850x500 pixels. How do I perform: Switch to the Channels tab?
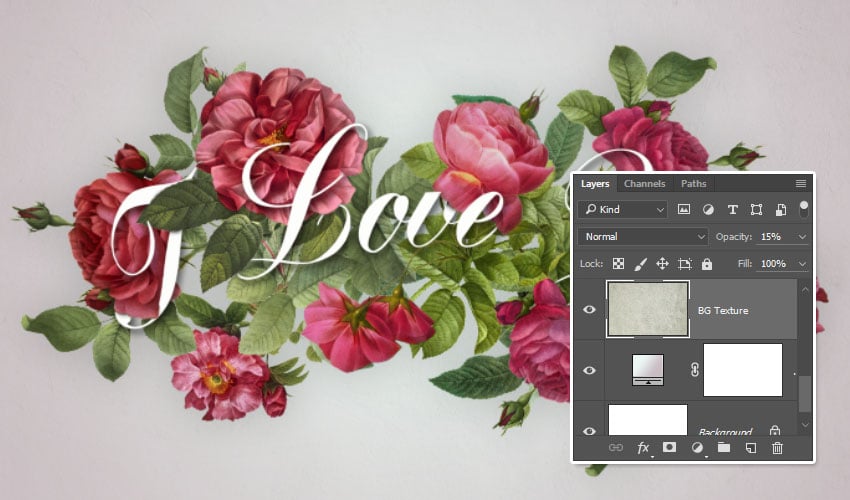644,184
